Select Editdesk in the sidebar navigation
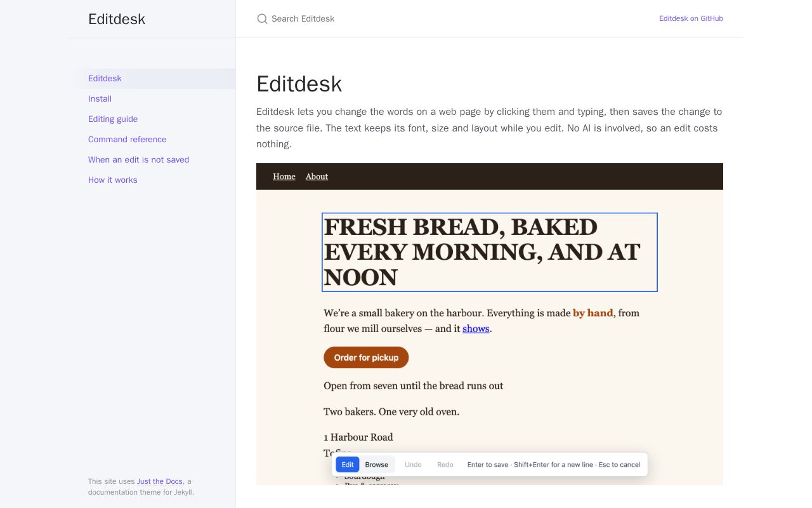This screenshot has height=508, width=812. 152,79
